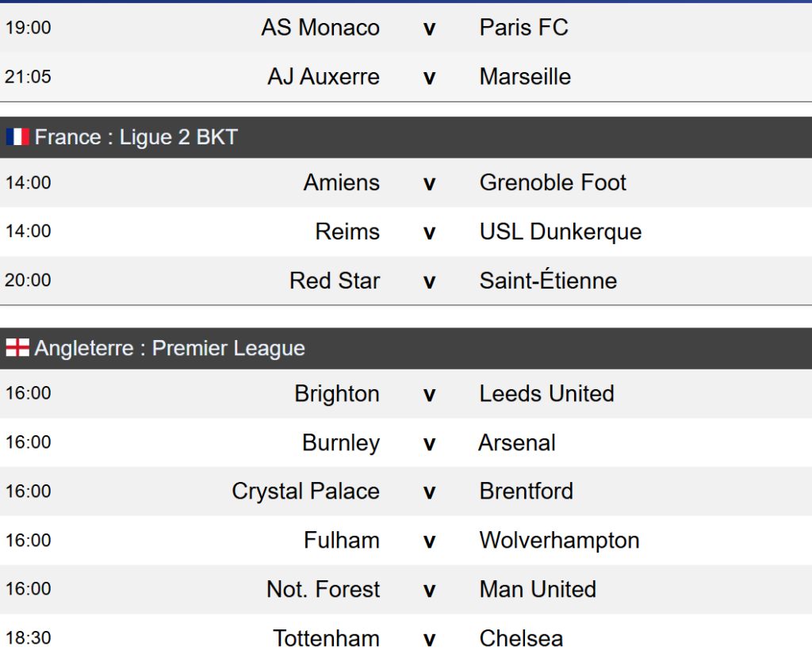Click the French flag icon in Ligue 2 header
This screenshot has width=812, height=654.
[17, 137]
